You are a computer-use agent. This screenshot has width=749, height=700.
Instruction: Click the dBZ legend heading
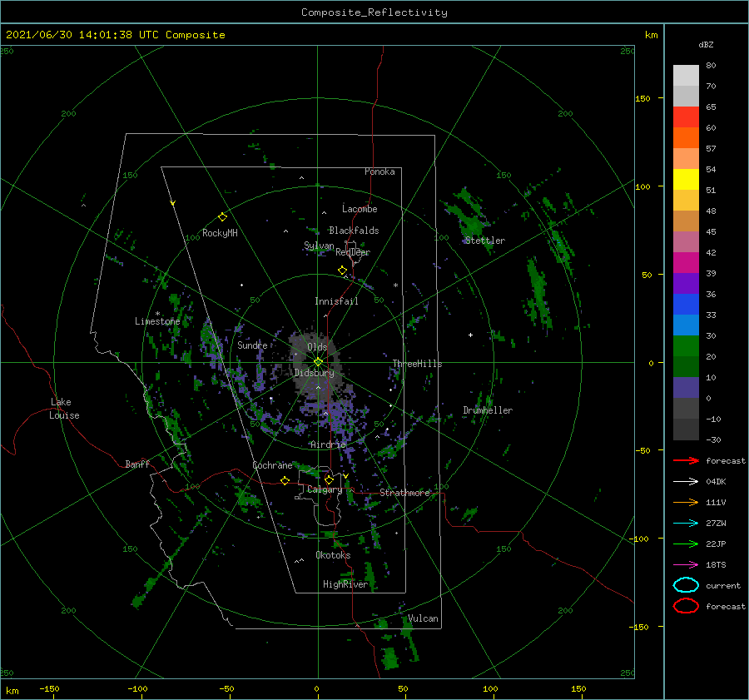[x=706, y=45]
